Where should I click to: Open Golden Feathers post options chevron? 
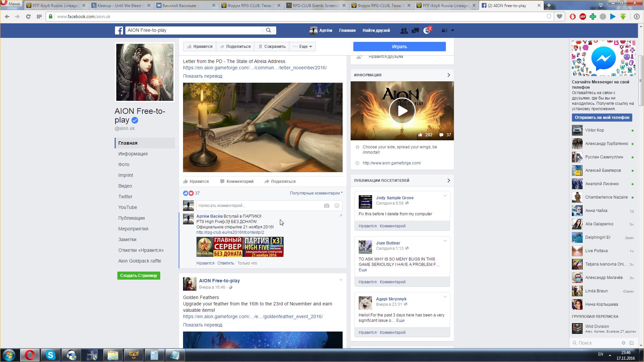coord(341,280)
